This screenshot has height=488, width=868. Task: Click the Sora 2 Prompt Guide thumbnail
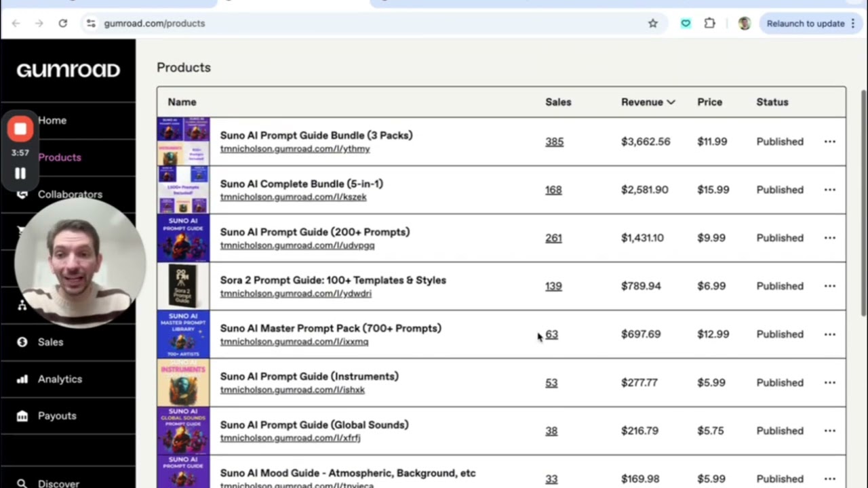coord(184,286)
